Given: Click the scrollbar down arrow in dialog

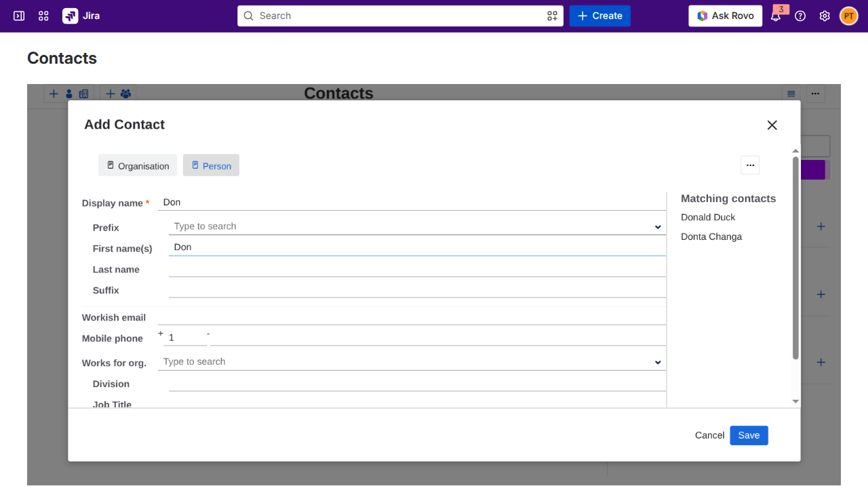Looking at the screenshot, I should [795, 402].
